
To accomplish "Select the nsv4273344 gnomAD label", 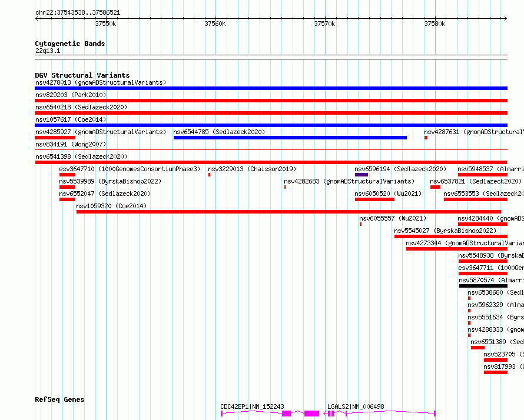I will click(x=465, y=243).
